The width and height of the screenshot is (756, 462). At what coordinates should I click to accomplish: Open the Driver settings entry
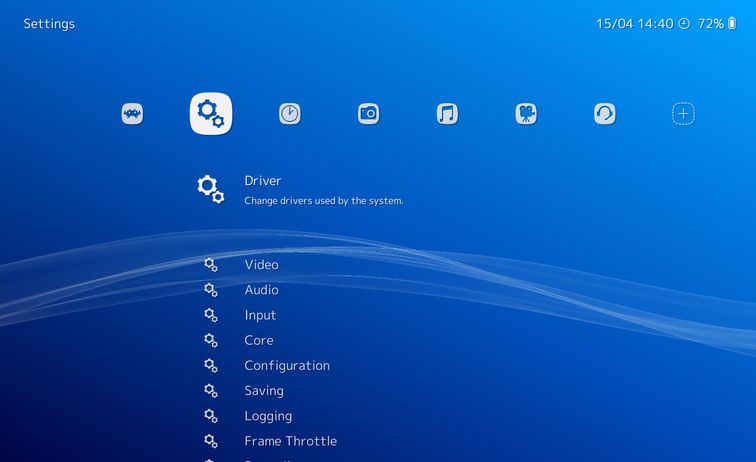coord(263,181)
